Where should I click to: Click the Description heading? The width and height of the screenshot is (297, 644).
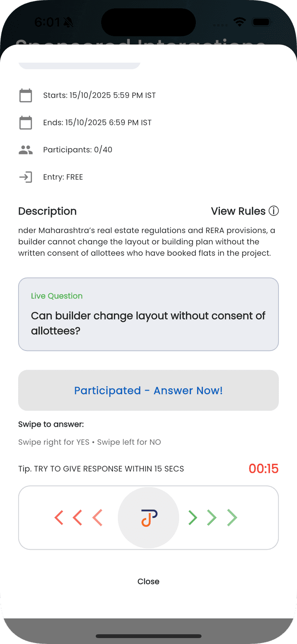tap(47, 211)
